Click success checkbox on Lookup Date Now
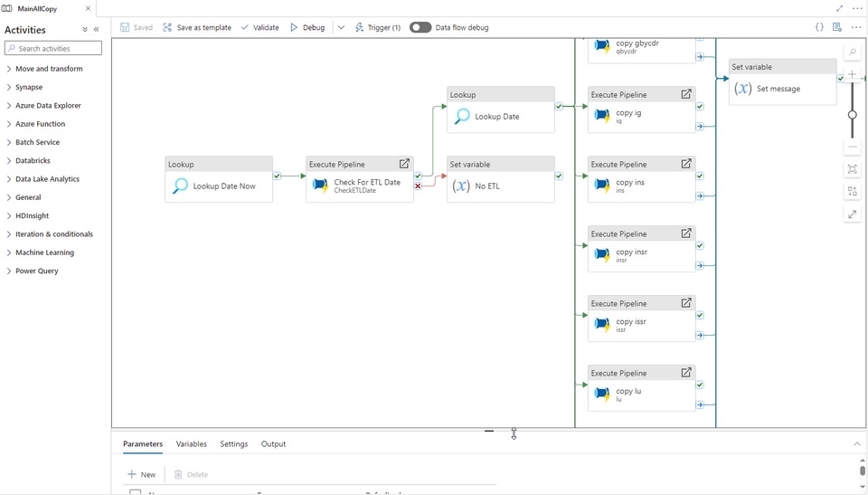 click(x=277, y=176)
